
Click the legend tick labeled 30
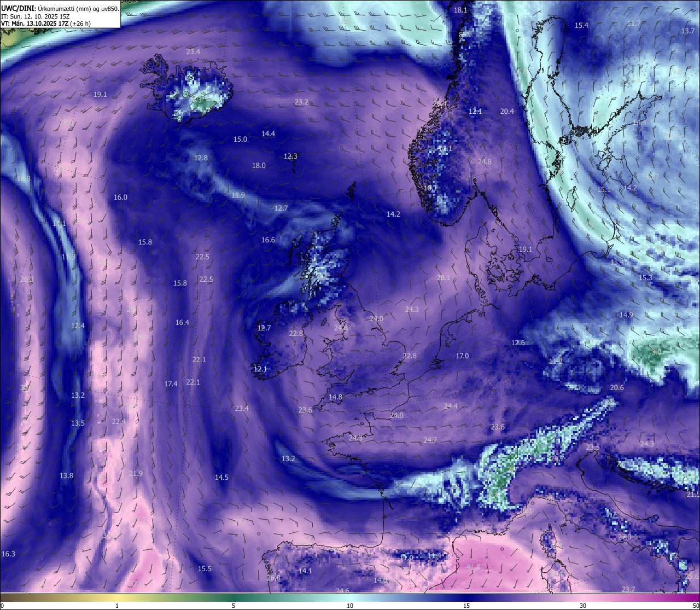coord(583,606)
